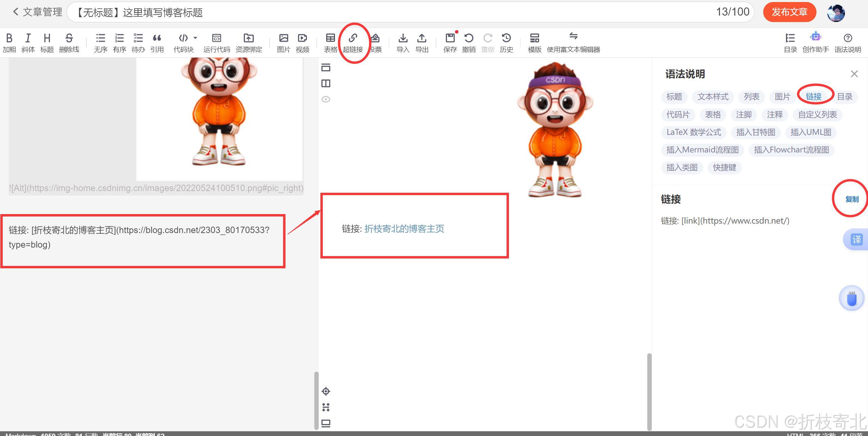Insert a hyperlink (超链接)
Screen dimensions: 868x436
(x=353, y=43)
